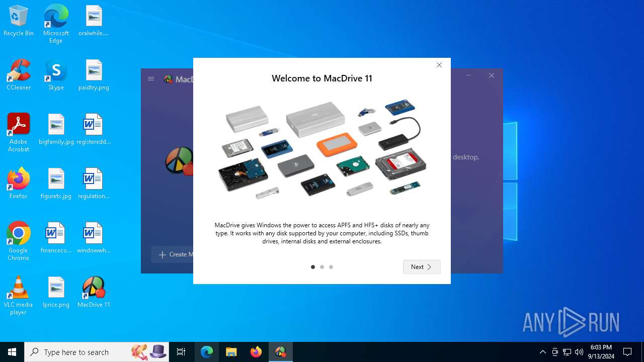This screenshot has height=362, width=644.
Task: Open the Google Chrome desktop shortcut
Action: coord(19,241)
